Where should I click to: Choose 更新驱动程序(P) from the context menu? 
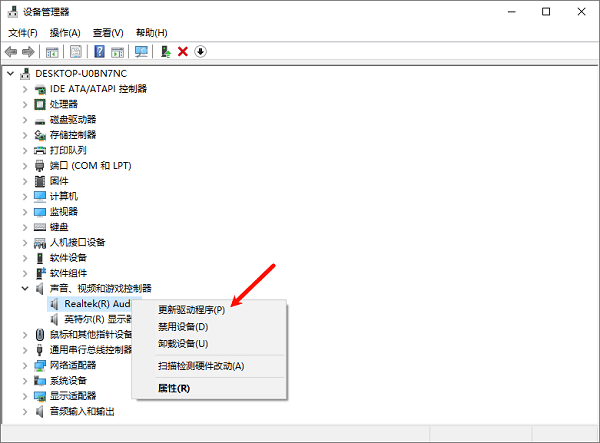(192, 310)
